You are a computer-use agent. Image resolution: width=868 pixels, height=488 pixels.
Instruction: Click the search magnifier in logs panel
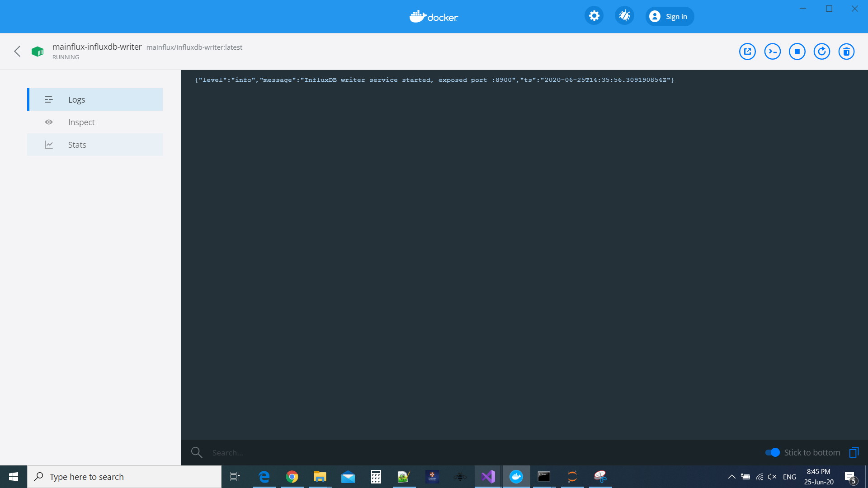197,452
